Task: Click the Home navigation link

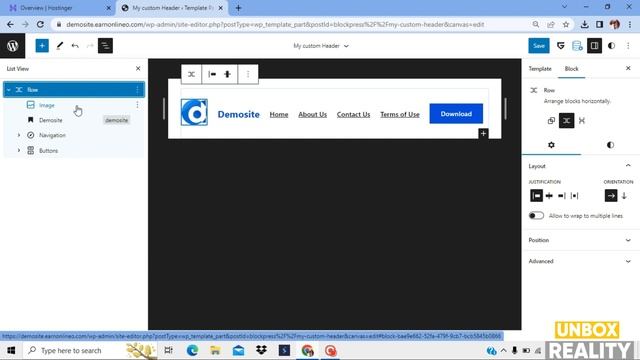Action: pos(279,114)
